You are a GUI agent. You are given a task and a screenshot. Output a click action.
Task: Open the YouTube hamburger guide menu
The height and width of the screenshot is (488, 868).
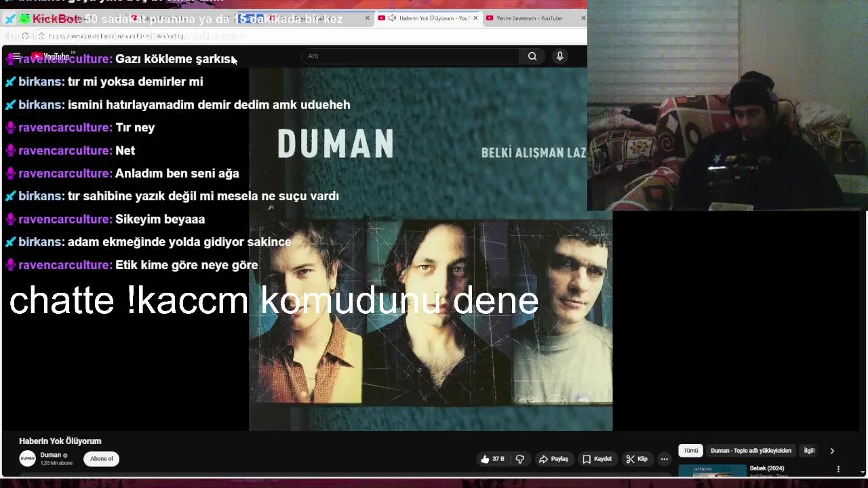(16, 56)
